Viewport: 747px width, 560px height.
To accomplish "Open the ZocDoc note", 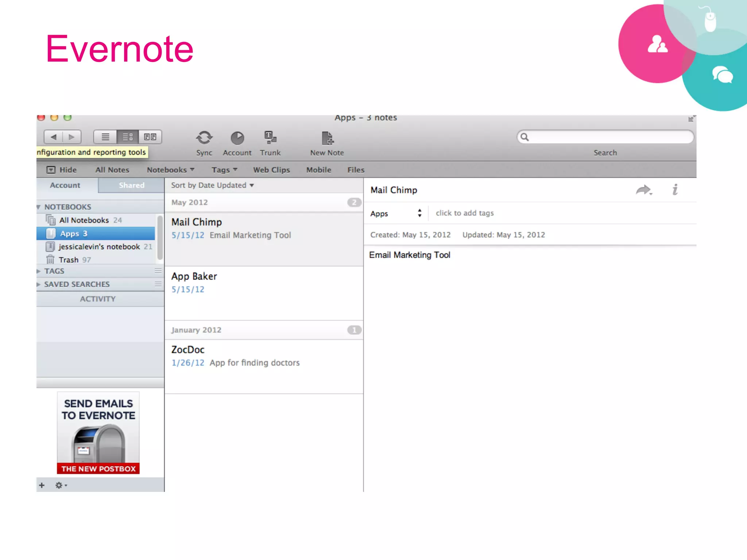I will (264, 367).
